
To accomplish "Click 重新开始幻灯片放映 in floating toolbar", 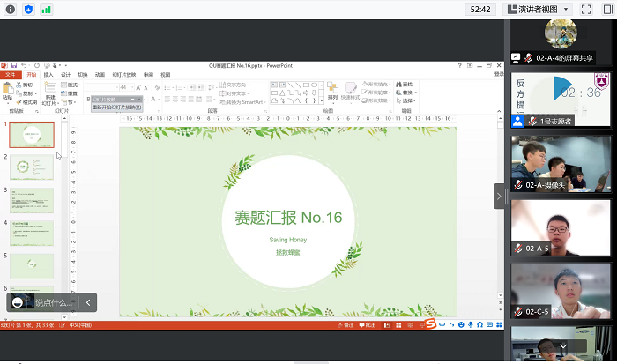I will (117, 107).
